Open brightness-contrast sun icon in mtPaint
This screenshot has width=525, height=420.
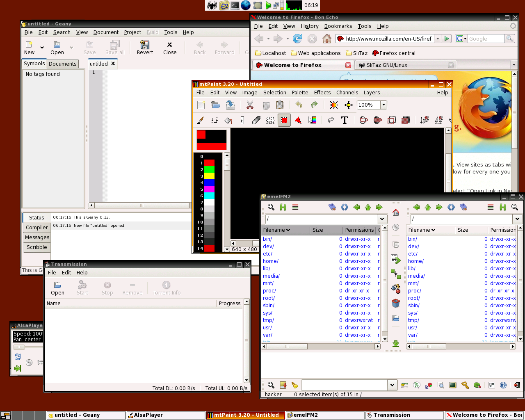coord(334,105)
